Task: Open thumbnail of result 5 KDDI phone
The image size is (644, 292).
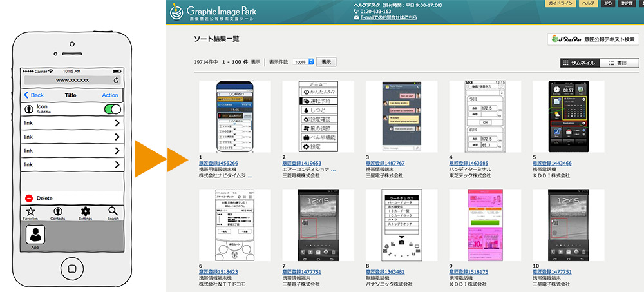Action: click(569, 117)
